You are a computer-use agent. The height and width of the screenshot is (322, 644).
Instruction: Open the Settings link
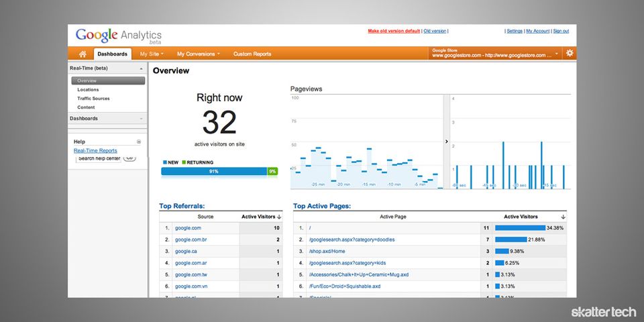click(x=515, y=31)
